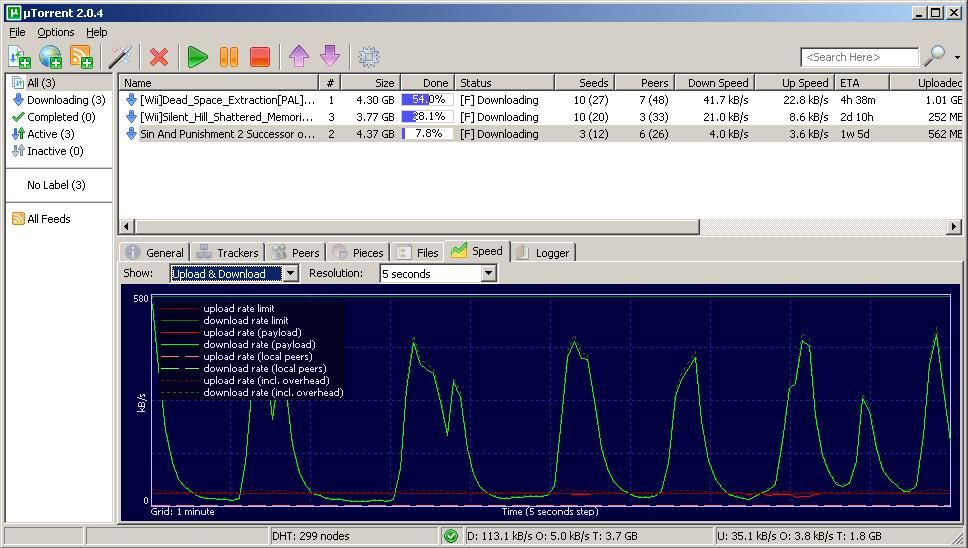Switch to the General tab
Viewport: 968px width, 548px height.
[x=154, y=252]
